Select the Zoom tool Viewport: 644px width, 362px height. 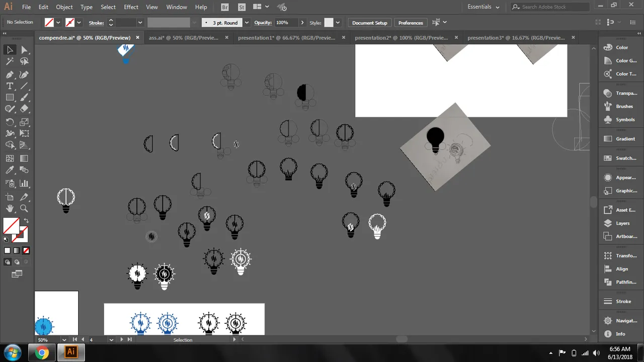click(x=24, y=208)
